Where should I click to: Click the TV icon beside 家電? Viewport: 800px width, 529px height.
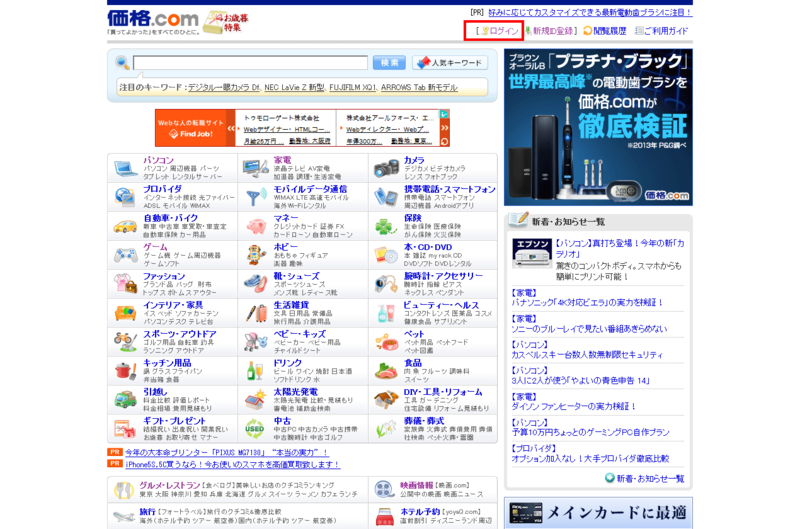click(x=256, y=168)
